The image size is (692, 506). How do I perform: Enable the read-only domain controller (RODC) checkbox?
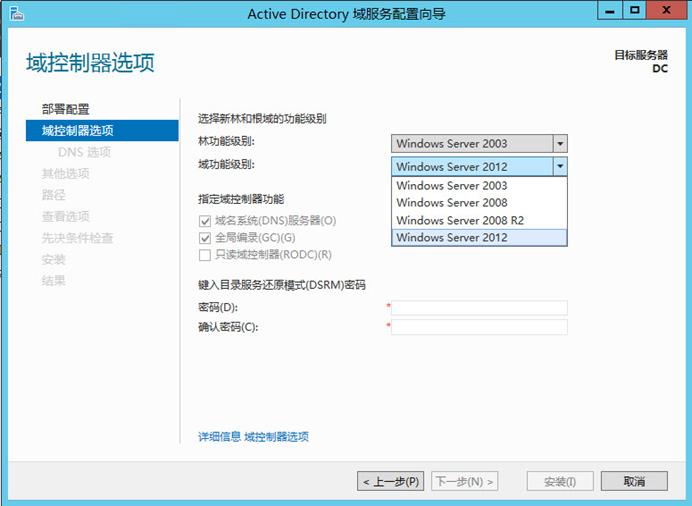[205, 255]
